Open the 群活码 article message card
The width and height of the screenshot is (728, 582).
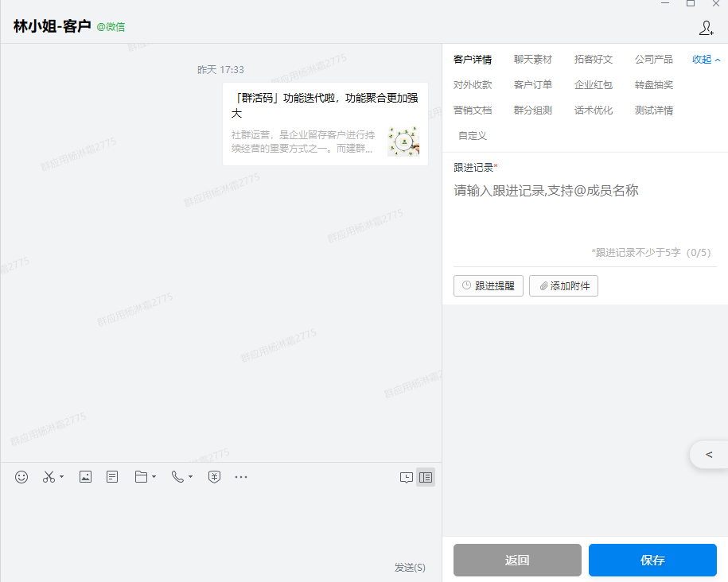(325, 123)
